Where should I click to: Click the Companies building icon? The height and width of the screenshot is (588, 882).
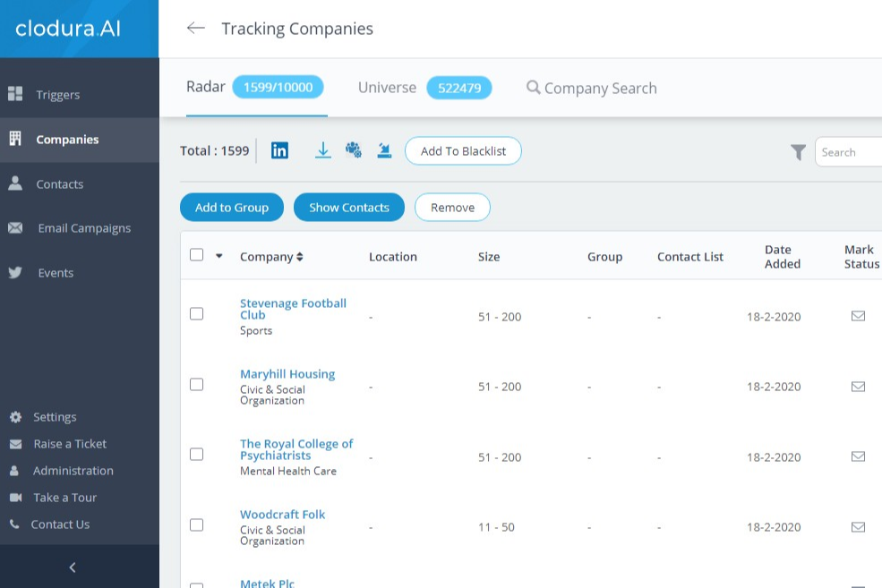(15, 139)
